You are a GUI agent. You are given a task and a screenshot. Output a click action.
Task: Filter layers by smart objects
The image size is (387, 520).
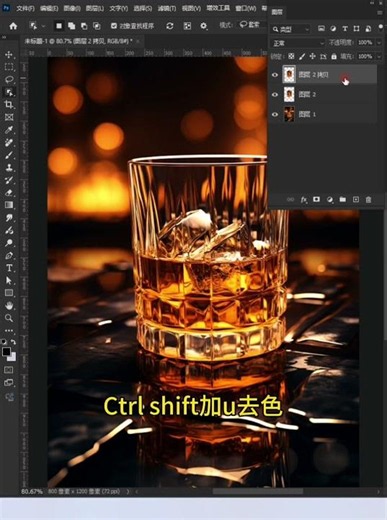coord(368,29)
